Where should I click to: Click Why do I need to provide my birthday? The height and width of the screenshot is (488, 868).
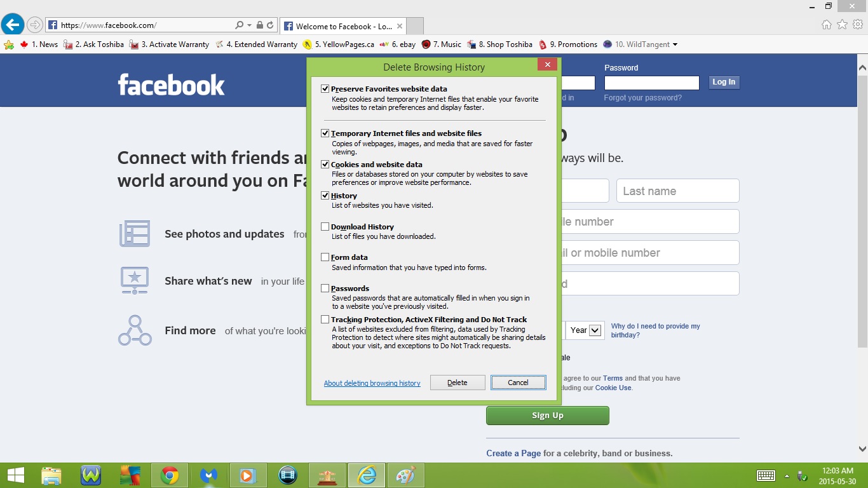[655, 330]
